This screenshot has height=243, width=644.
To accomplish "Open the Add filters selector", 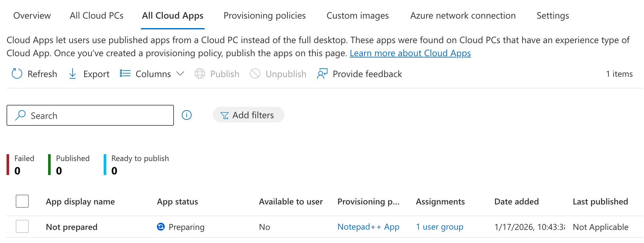I will click(248, 115).
